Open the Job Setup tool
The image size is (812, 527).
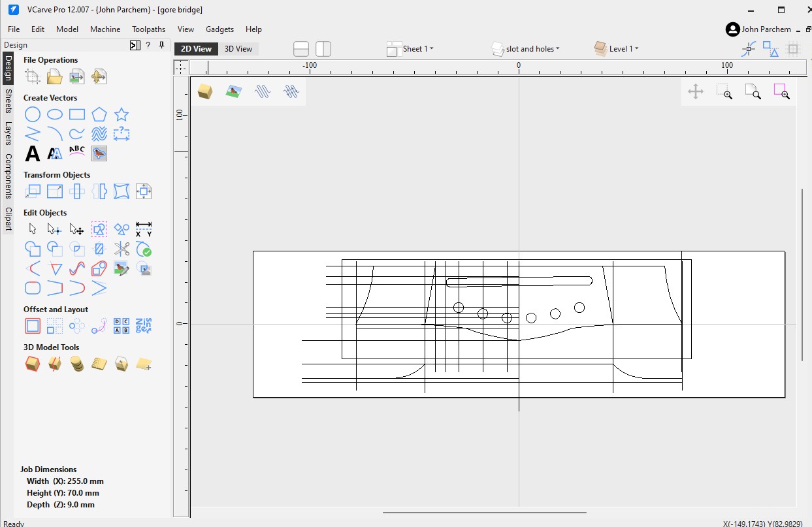coord(32,76)
